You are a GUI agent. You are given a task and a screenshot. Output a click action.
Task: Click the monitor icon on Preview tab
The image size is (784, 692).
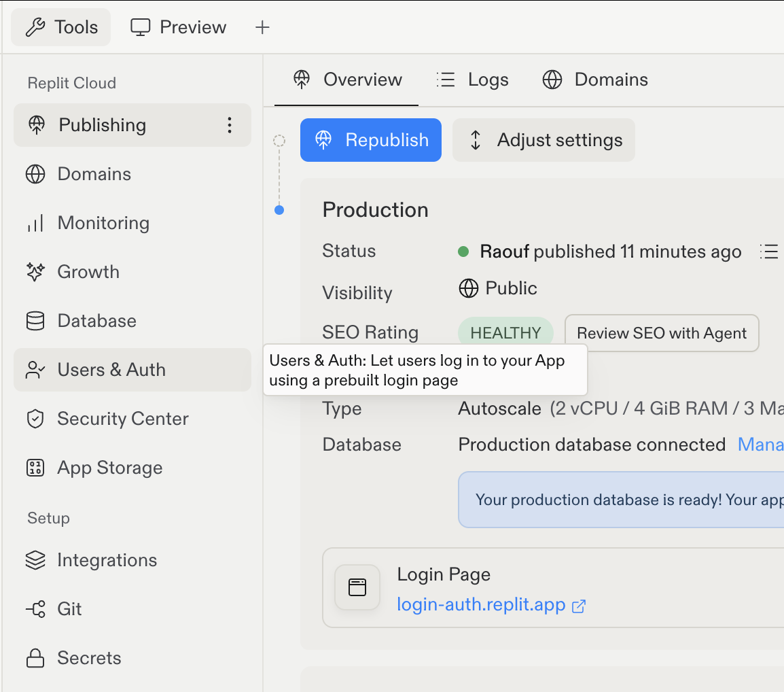pyautogui.click(x=141, y=27)
